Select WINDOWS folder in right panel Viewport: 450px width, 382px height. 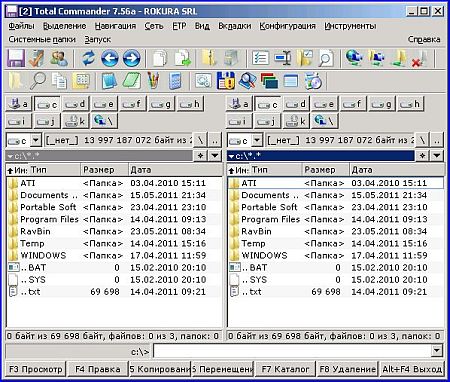[335, 256]
